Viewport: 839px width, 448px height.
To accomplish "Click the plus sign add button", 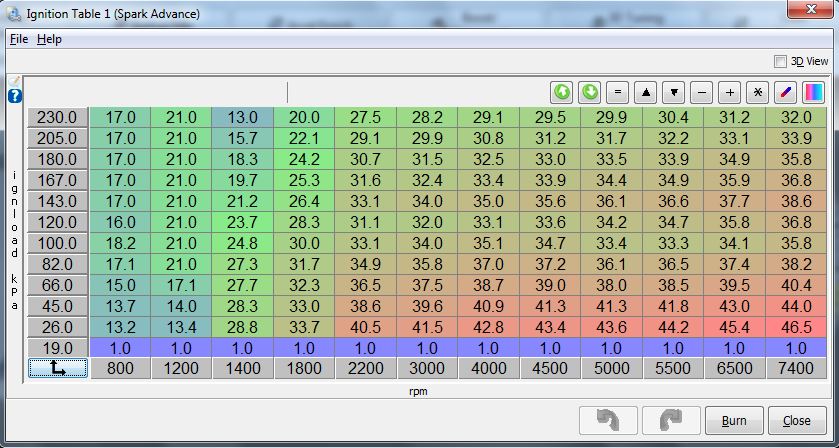I will 730,92.
